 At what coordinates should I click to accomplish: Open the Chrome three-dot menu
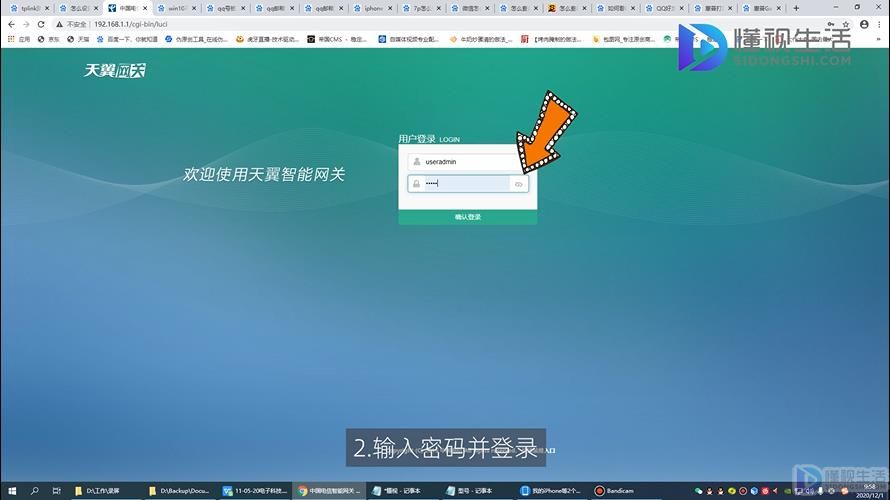tap(880, 24)
